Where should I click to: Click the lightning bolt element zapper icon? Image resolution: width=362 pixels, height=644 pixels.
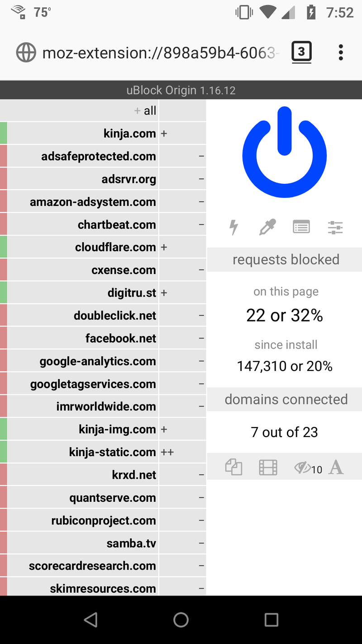(x=234, y=227)
